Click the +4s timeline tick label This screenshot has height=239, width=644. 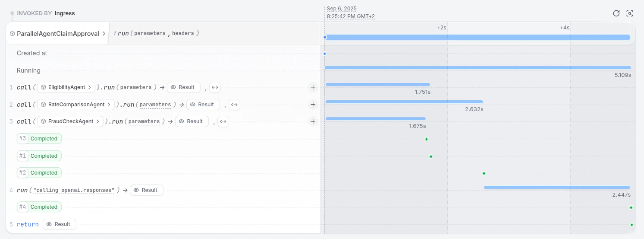pyautogui.click(x=565, y=28)
